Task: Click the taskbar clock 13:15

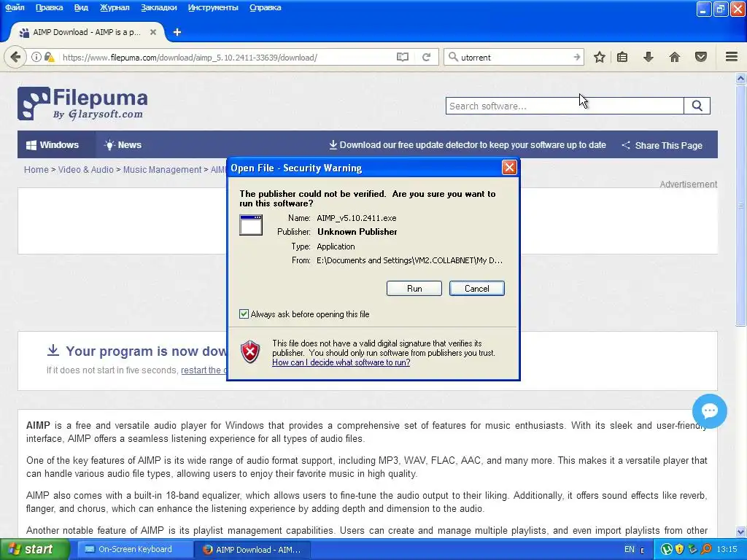Action: pos(727,550)
